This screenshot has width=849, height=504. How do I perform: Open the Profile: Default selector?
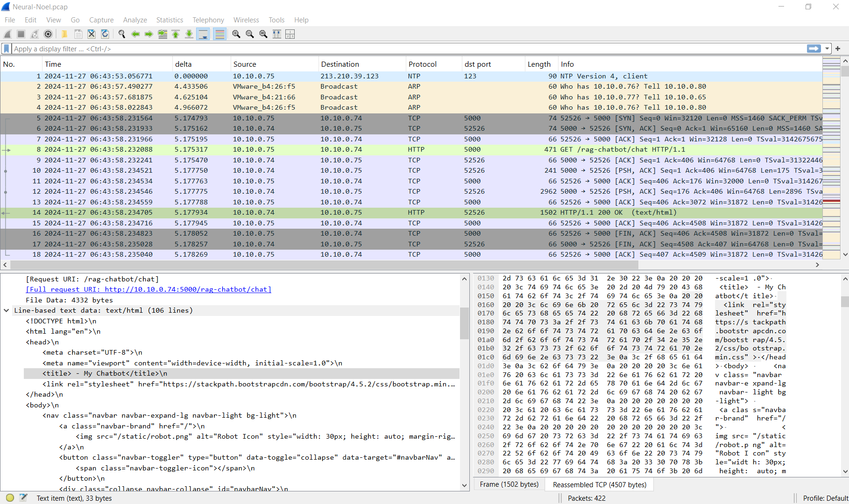(x=825, y=498)
